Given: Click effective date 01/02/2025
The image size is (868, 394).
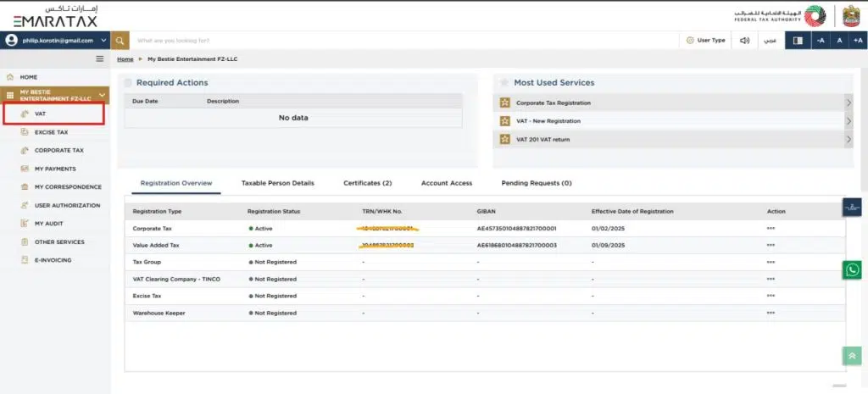Looking at the screenshot, I should click(608, 228).
